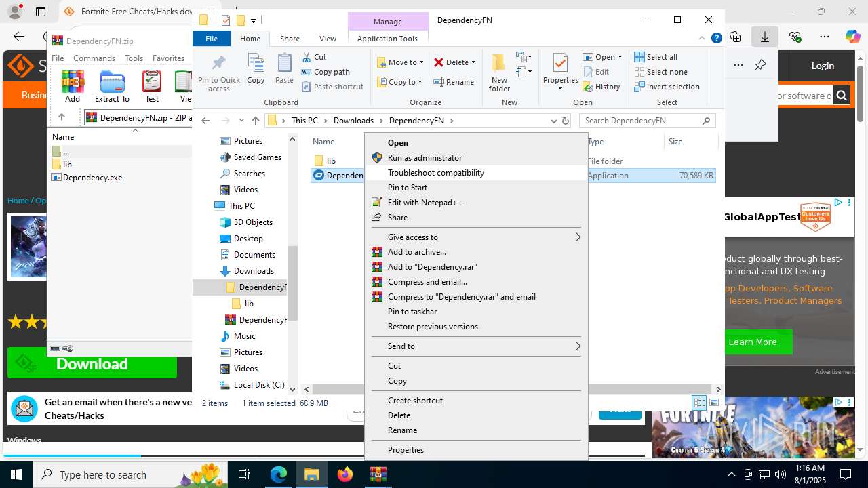Expand Send to submenu
This screenshot has width=868, height=488.
point(476,346)
